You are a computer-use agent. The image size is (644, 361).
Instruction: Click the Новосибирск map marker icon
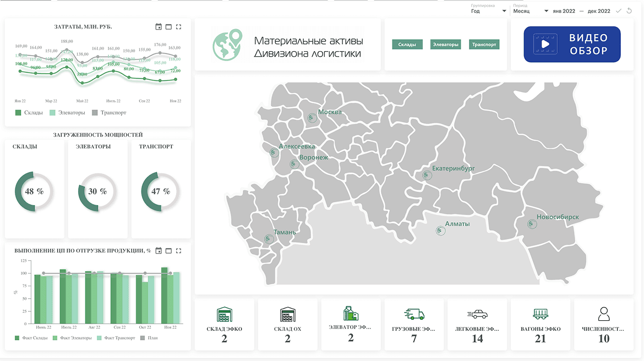(x=532, y=224)
